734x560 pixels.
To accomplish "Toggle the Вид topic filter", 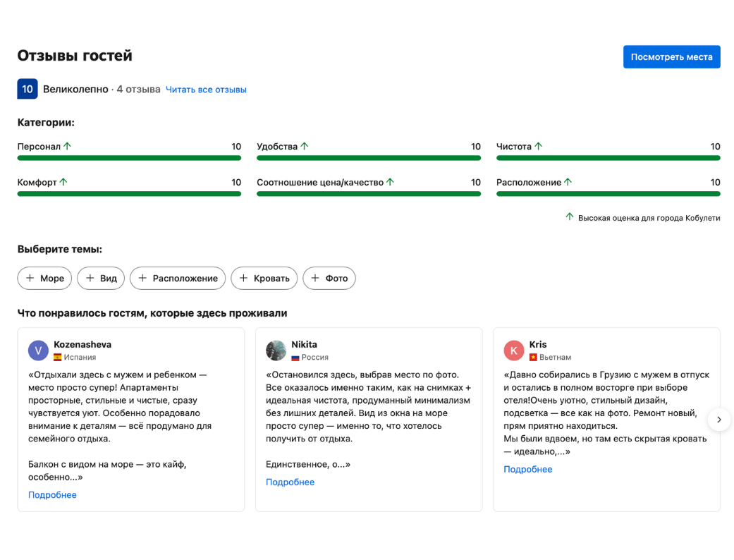I will pos(101,279).
